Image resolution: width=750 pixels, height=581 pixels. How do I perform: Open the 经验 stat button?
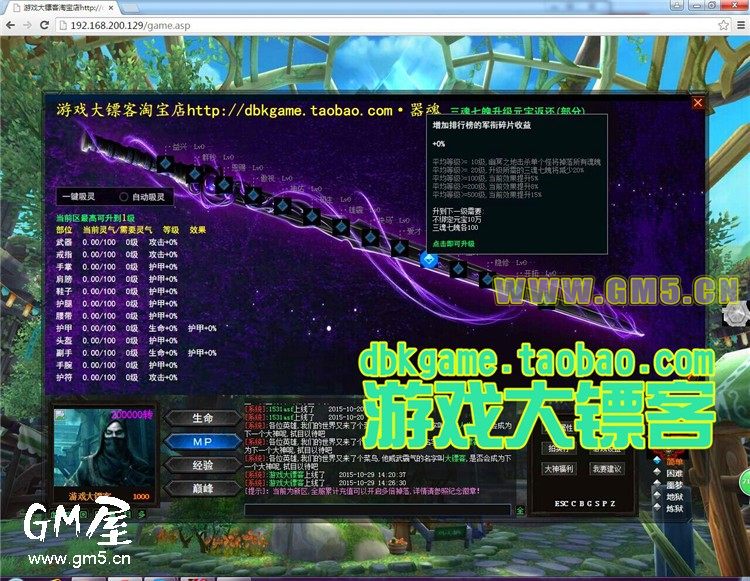(x=203, y=465)
